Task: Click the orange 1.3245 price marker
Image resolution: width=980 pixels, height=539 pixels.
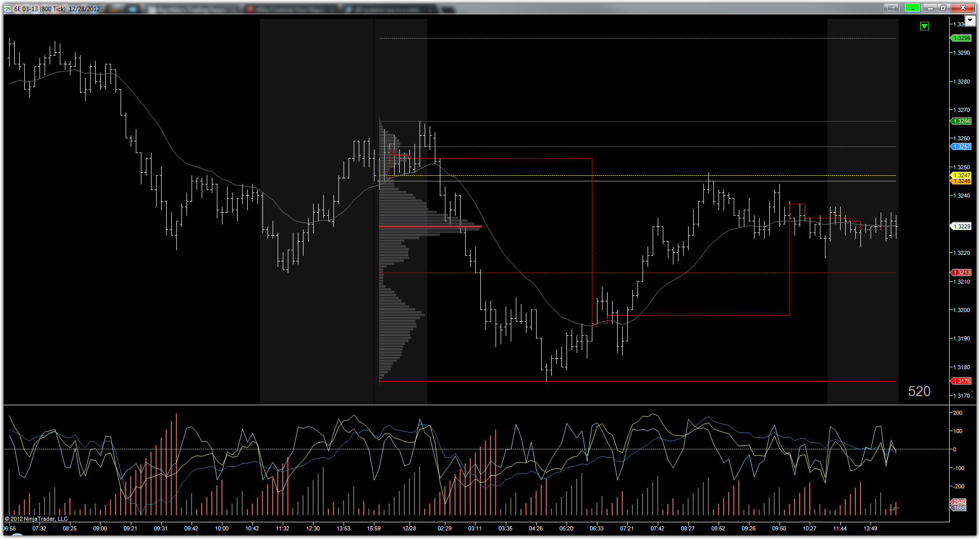Action: pos(961,181)
